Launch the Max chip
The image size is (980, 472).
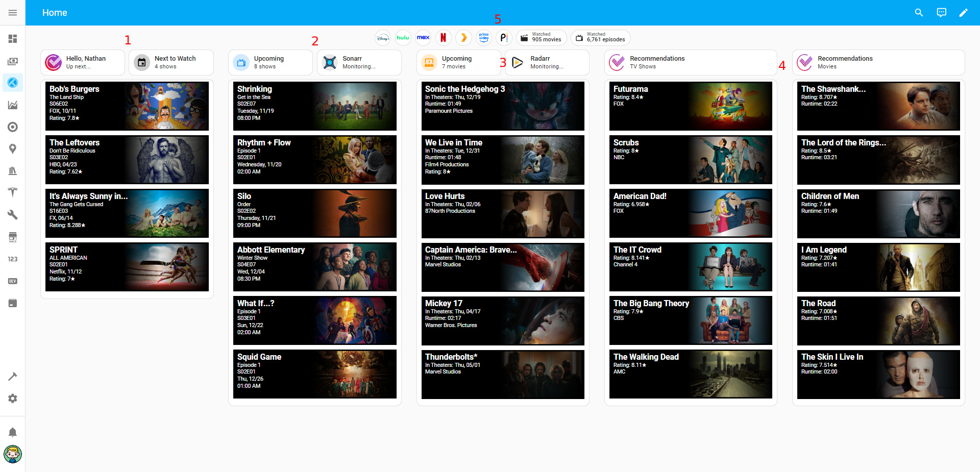coord(423,38)
